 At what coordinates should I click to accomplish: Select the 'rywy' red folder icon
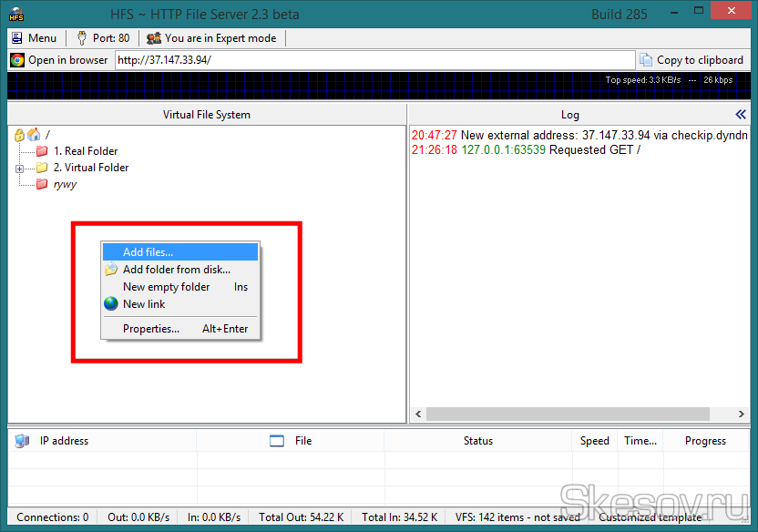coord(42,185)
